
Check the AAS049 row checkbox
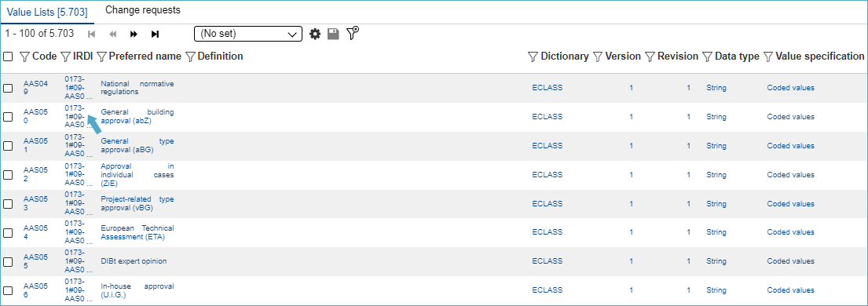coord(9,88)
